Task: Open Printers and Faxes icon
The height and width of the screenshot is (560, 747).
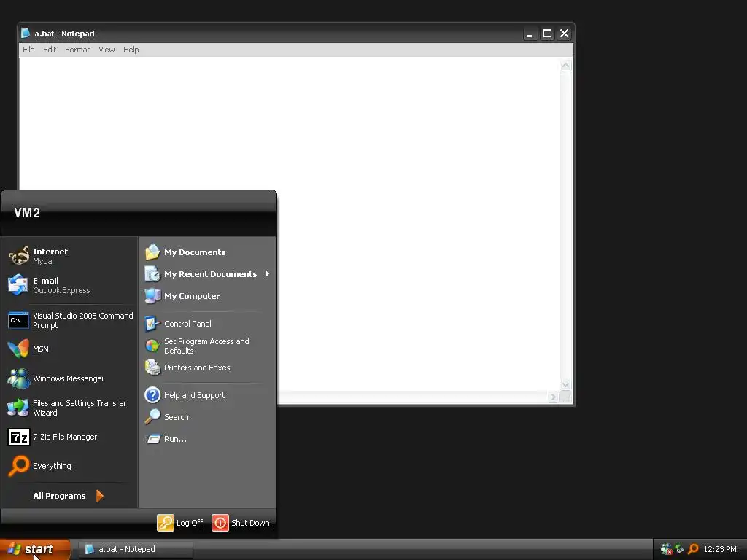Action: (x=152, y=367)
